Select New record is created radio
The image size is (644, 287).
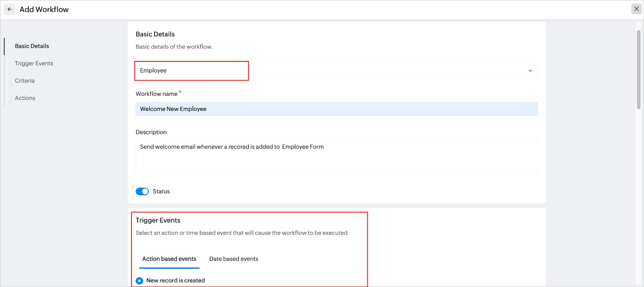139,281
